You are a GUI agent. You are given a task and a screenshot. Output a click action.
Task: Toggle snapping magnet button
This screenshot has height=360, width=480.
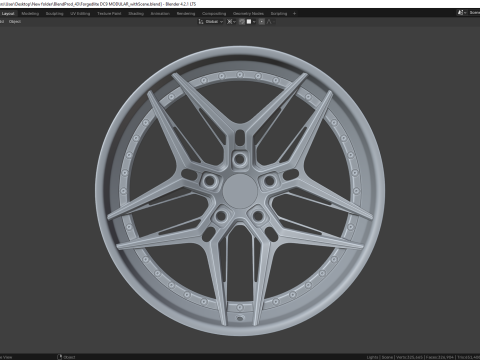coord(242,22)
